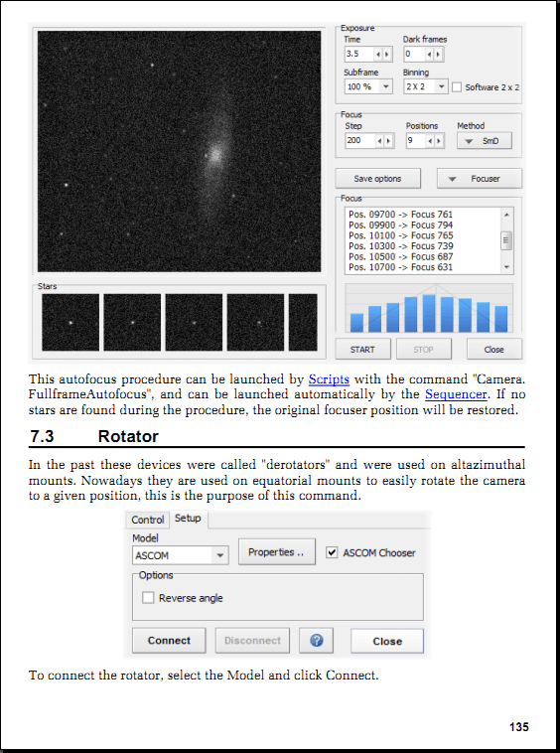The height and width of the screenshot is (753, 560).
Task: Decrease Positions value with left arrow
Action: [431, 141]
